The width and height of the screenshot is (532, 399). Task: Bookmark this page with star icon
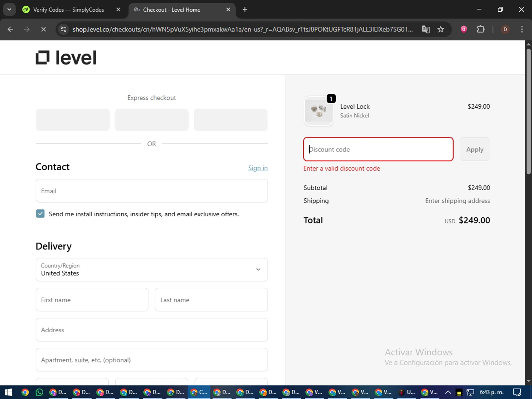[440, 29]
